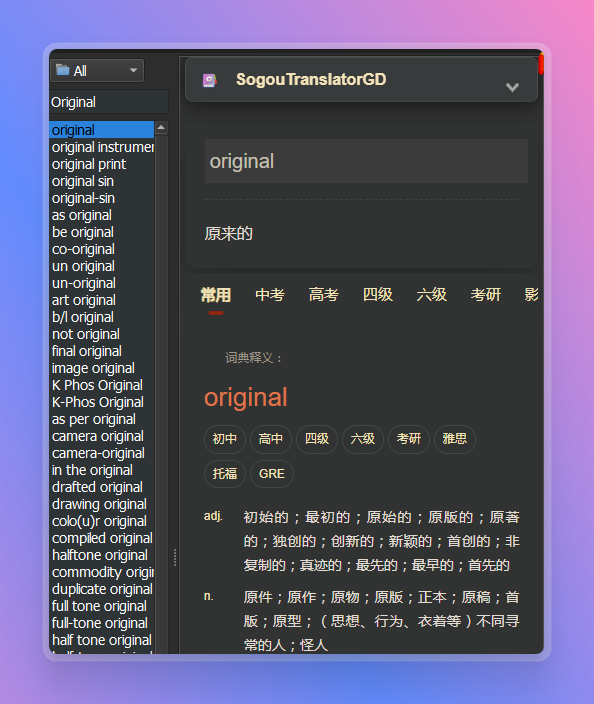Switch to the 四级 tab
Screen dimensions: 594x704
point(378,295)
